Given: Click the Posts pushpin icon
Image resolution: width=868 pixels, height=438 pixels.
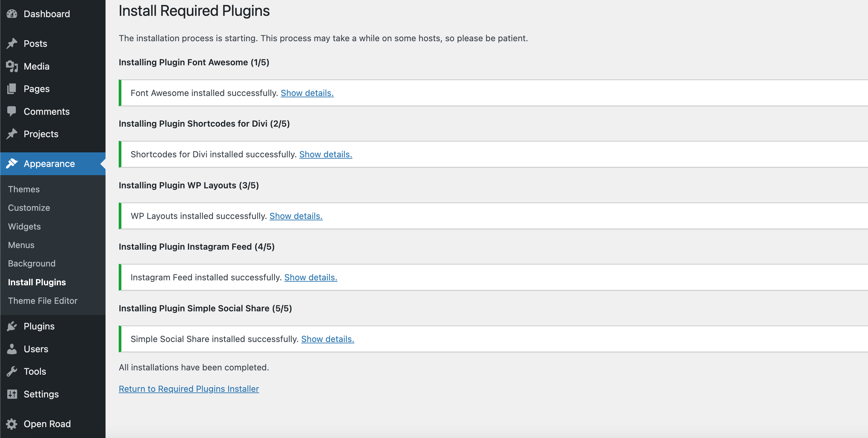Looking at the screenshot, I should (12, 44).
